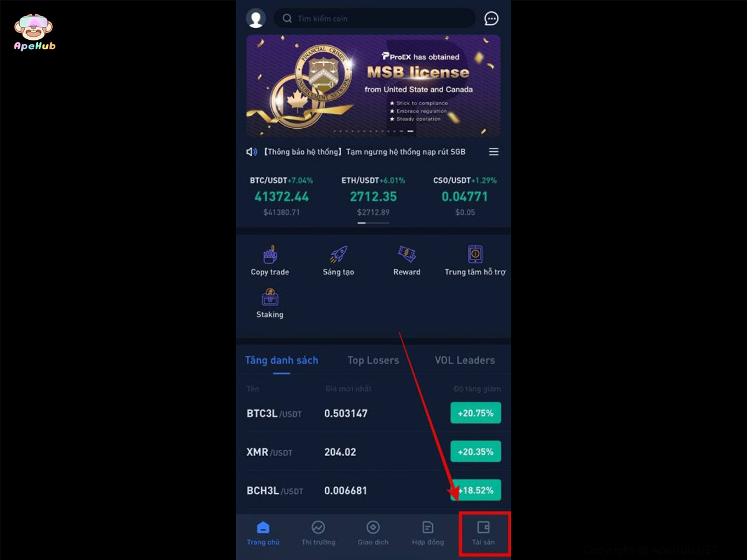Screen dimensions: 747x560
Task: Switch to the Top Losers tab
Action: (373, 360)
